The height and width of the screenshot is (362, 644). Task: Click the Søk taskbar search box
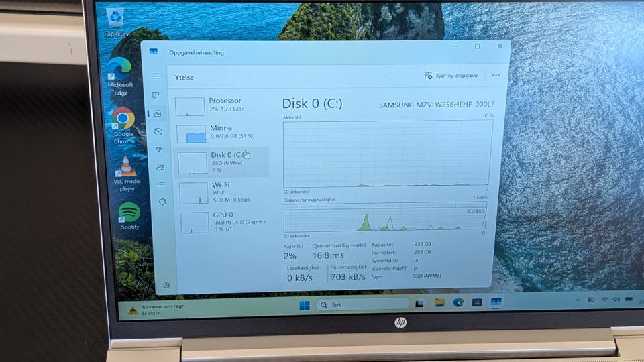click(363, 304)
